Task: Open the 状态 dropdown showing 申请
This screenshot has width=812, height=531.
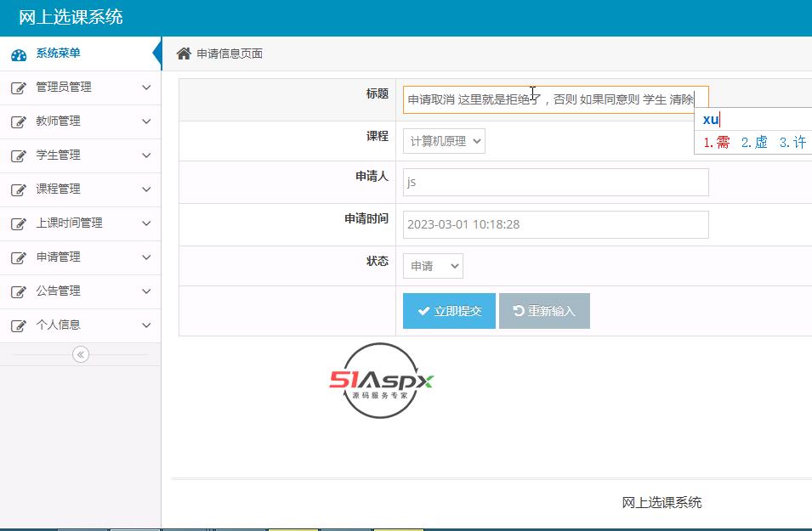Action: tap(433, 266)
